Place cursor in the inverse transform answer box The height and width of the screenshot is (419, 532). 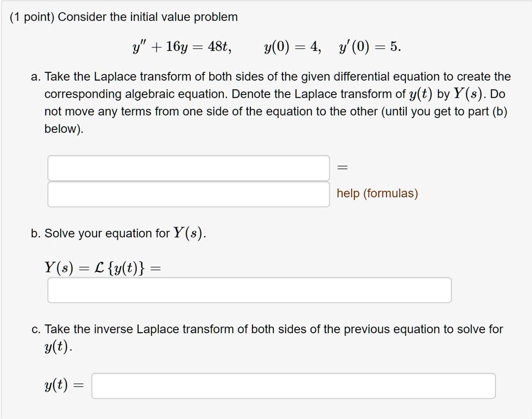(x=294, y=386)
